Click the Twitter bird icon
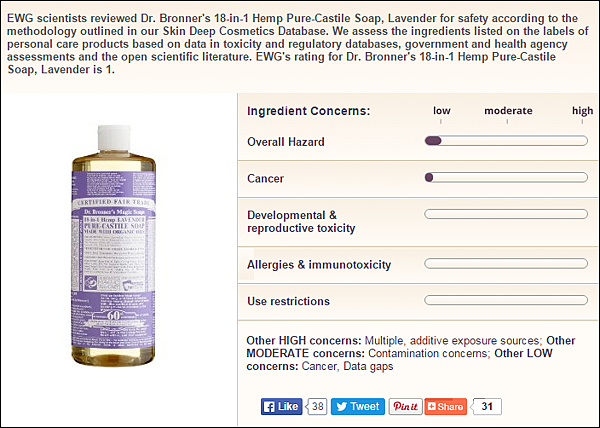Image resolution: width=600 pixels, height=428 pixels. pos(341,407)
